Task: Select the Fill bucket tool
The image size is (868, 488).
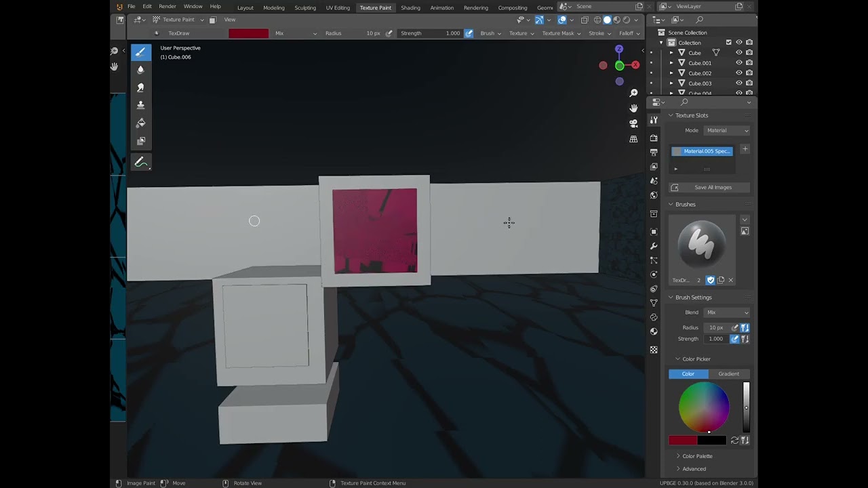Action: 140,123
